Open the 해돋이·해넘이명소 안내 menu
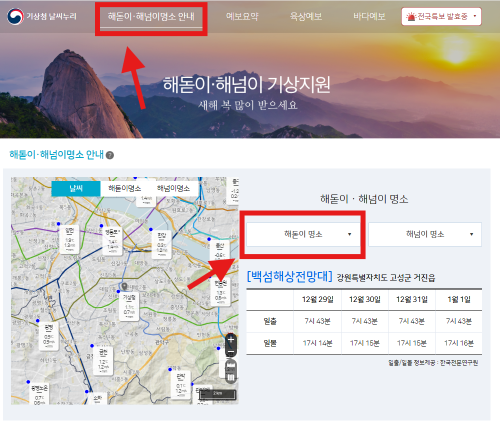Image resolution: width=500 pixels, height=426 pixels. [151, 17]
